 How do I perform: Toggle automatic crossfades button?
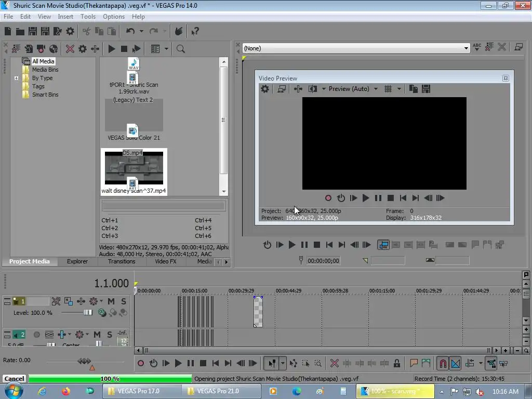pos(456,363)
